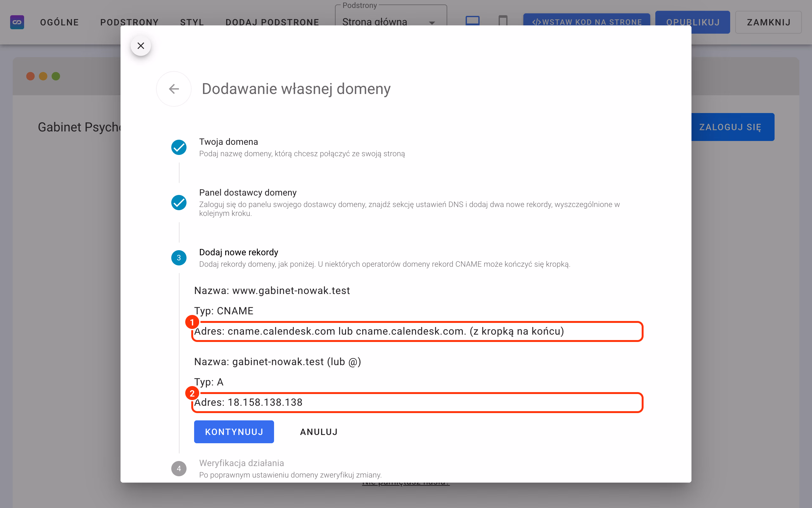Click the Calendesk logo icon

(17, 22)
